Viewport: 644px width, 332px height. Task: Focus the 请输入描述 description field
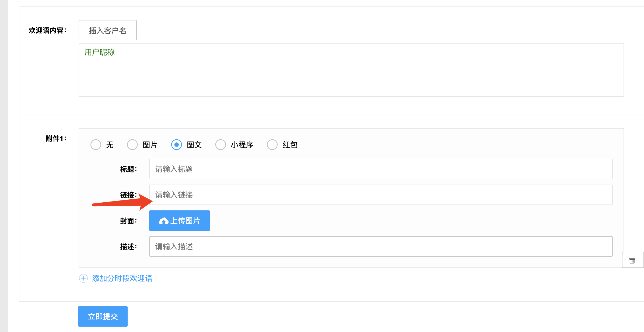[381, 246]
